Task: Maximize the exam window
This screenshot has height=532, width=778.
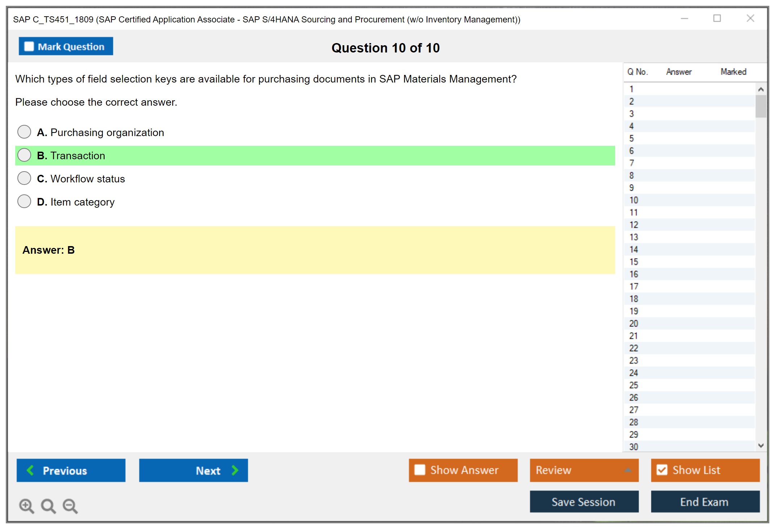Action: pyautogui.click(x=717, y=18)
